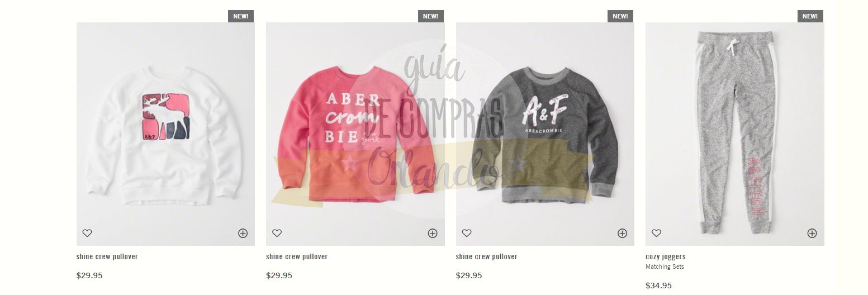Click the NEW! badge above cozy joggers
Viewport: 868px width, 295px height.
(810, 16)
